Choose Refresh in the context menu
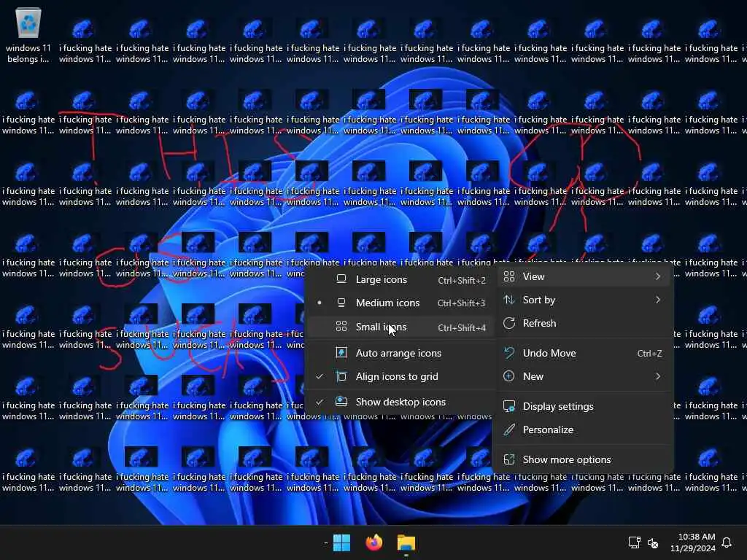This screenshot has height=560, width=747. tap(584, 323)
